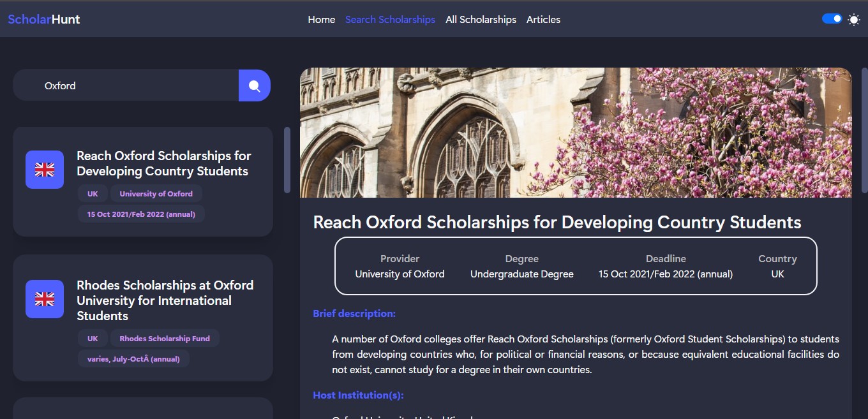Click the Oxford building banner image
The width and height of the screenshot is (868, 419).
(576, 133)
